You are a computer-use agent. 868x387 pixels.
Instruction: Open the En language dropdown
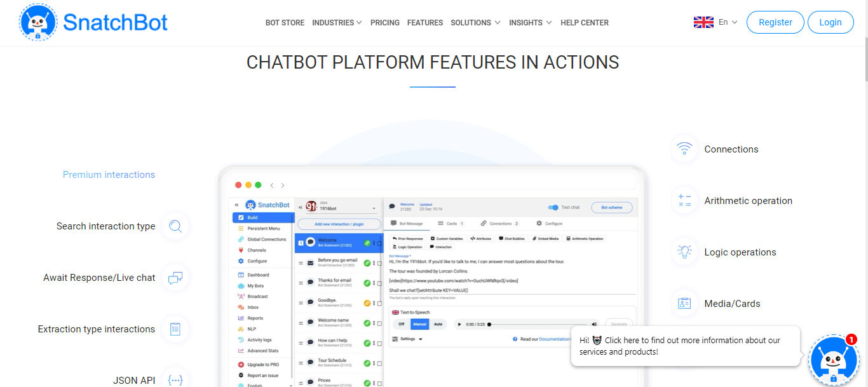pos(726,21)
